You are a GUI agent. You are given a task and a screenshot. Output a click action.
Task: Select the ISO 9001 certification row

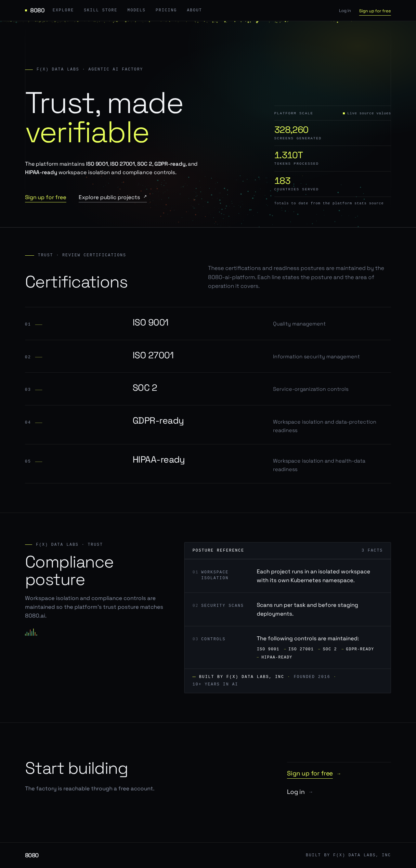coord(208,324)
